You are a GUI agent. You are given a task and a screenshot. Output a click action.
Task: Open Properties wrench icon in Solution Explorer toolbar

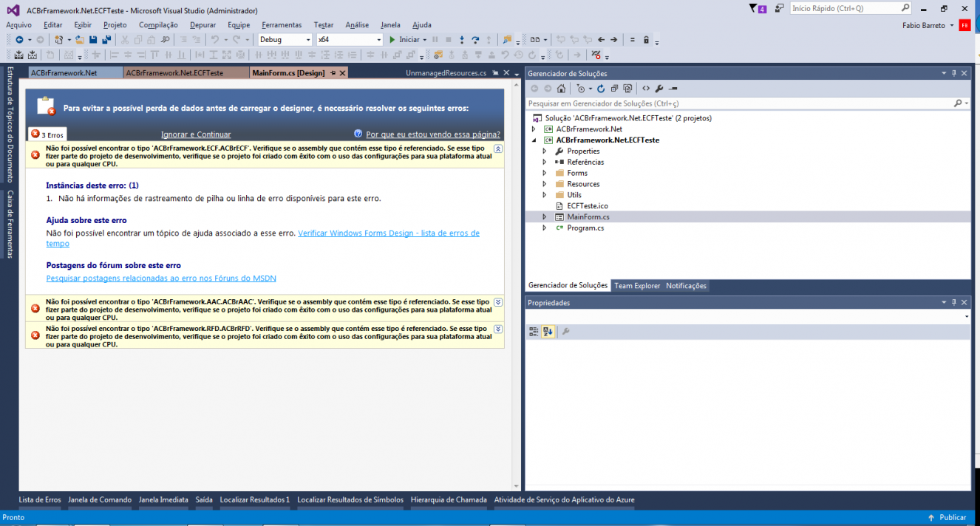[659, 89]
